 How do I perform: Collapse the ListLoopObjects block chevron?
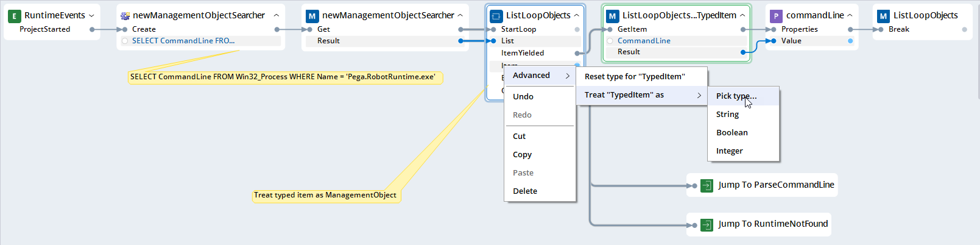(576, 16)
